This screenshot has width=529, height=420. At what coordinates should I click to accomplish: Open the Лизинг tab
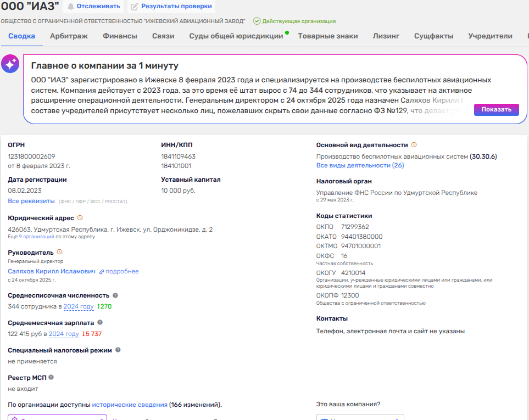click(x=386, y=36)
